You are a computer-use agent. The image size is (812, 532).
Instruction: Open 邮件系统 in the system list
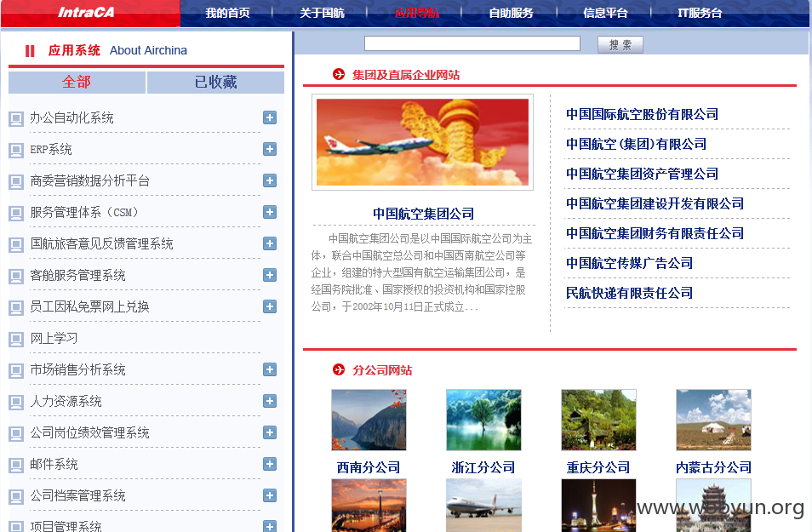(x=54, y=464)
